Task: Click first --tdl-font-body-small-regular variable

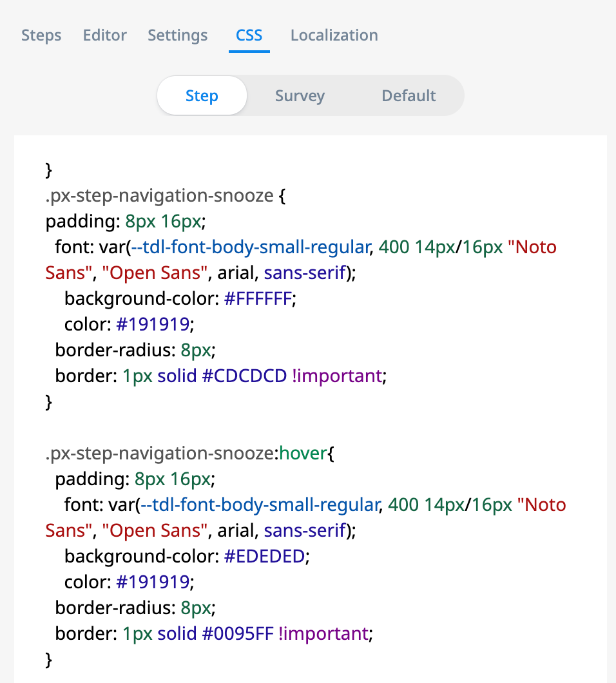Action: coord(251,247)
